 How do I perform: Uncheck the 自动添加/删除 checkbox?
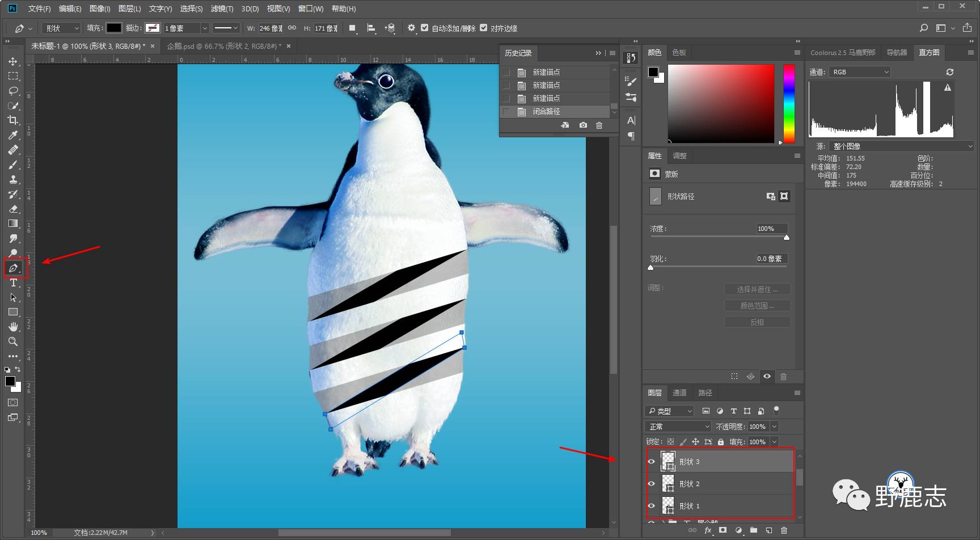pyautogui.click(x=424, y=28)
